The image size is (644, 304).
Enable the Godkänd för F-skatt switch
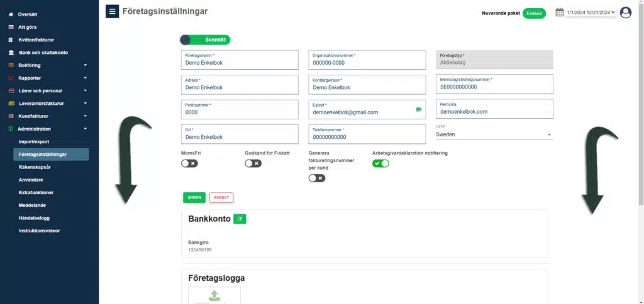(253, 163)
